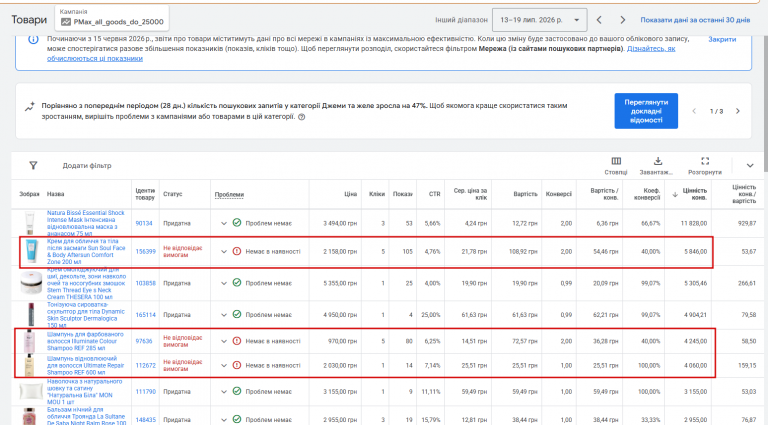Click the trend sparkle icon in insight card
768x425 pixels.
[x=30, y=106]
